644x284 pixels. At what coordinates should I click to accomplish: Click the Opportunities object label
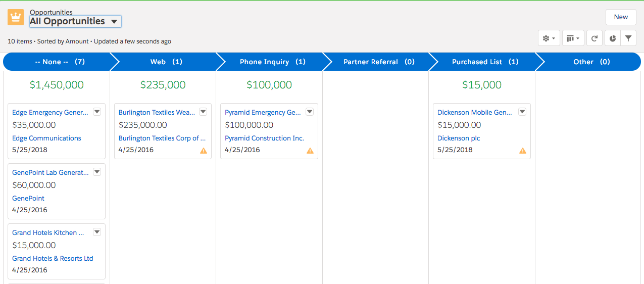point(51,12)
